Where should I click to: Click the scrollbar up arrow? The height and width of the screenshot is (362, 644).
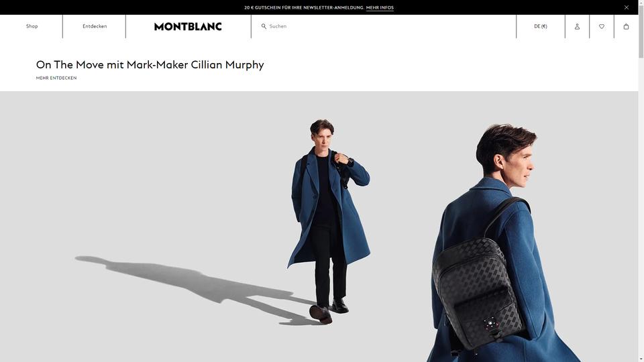641,2
